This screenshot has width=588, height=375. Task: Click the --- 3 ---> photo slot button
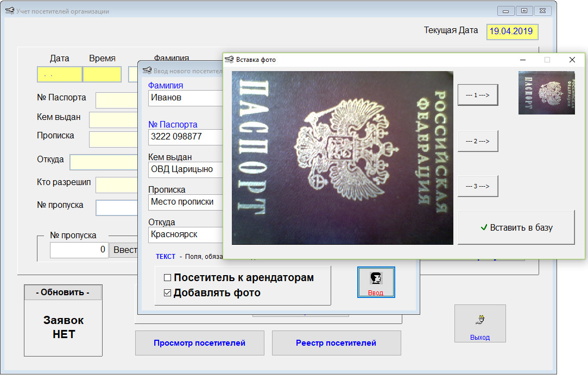(x=478, y=186)
